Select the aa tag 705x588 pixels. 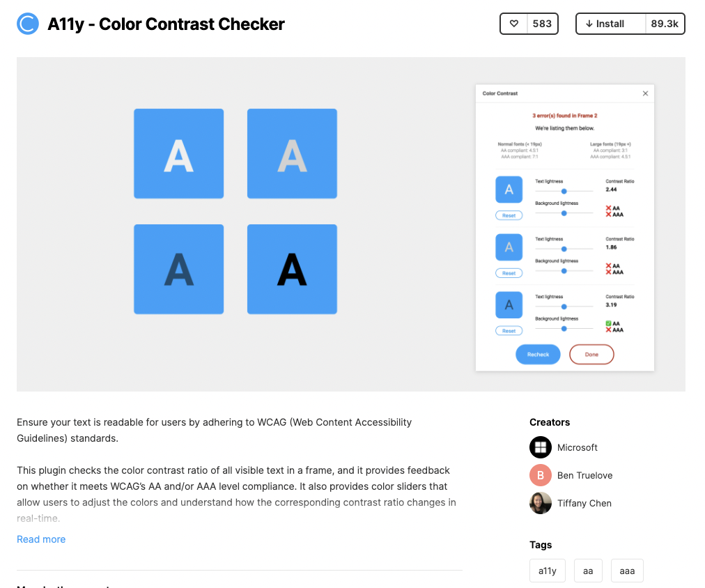coord(588,571)
